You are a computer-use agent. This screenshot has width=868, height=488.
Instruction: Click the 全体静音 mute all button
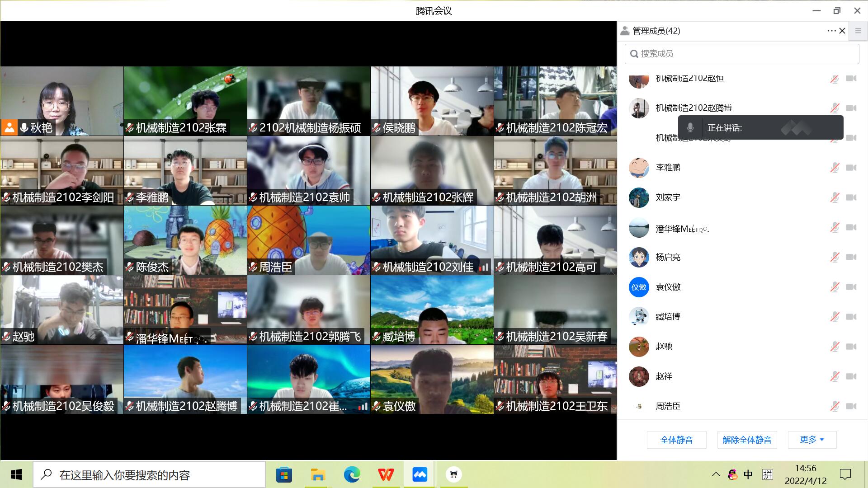[x=676, y=440]
